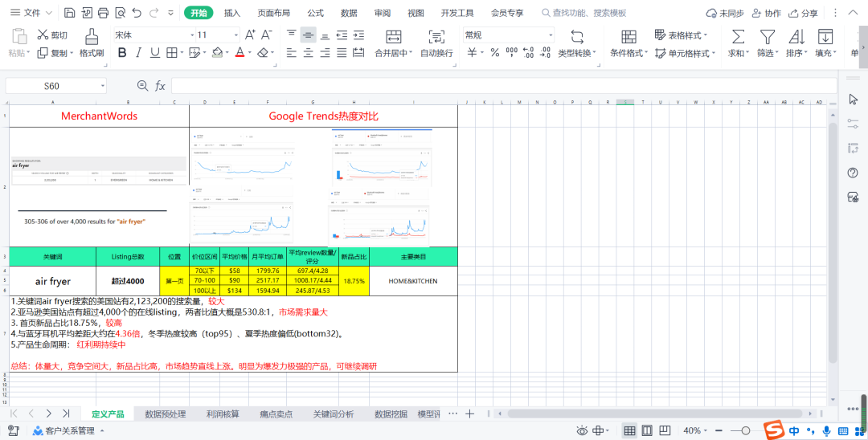Viewport: 868px width, 440px height.
Task: Open the 页面布局 ribbon tab
Action: click(x=273, y=13)
